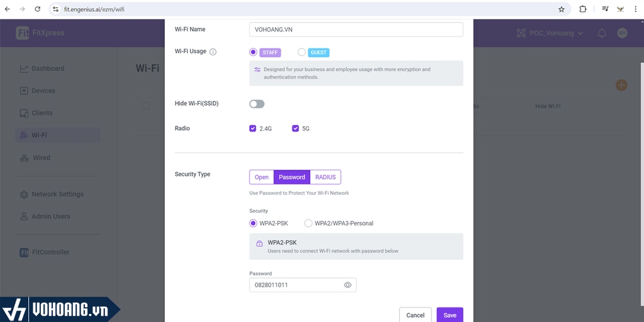Image resolution: width=644 pixels, height=322 pixels.
Task: Switch security type to Open
Action: 262,177
